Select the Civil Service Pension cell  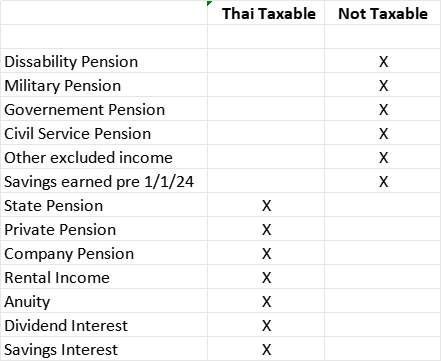pos(104,133)
